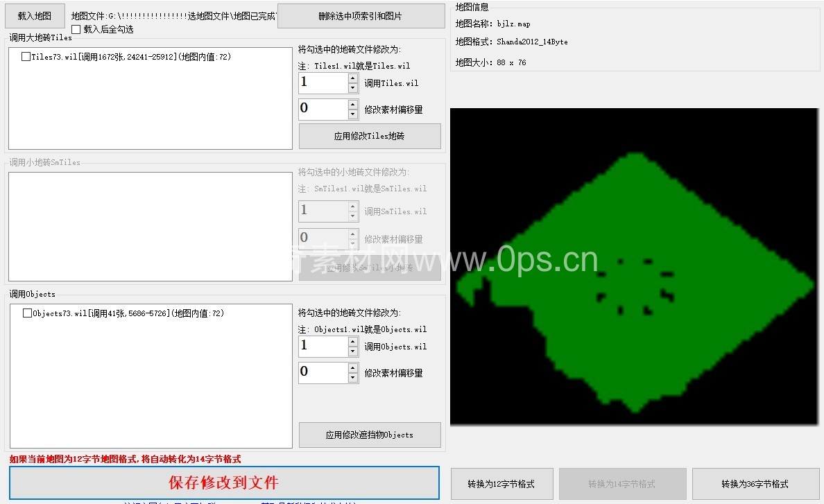This screenshot has height=504, width=824.
Task: Click the red 保存修改到文件 button
Action: pyautogui.click(x=224, y=483)
